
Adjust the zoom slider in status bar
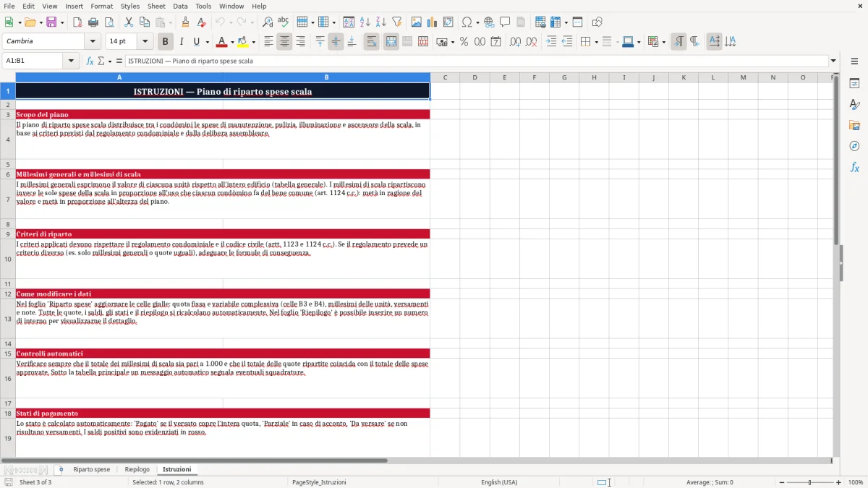point(809,482)
